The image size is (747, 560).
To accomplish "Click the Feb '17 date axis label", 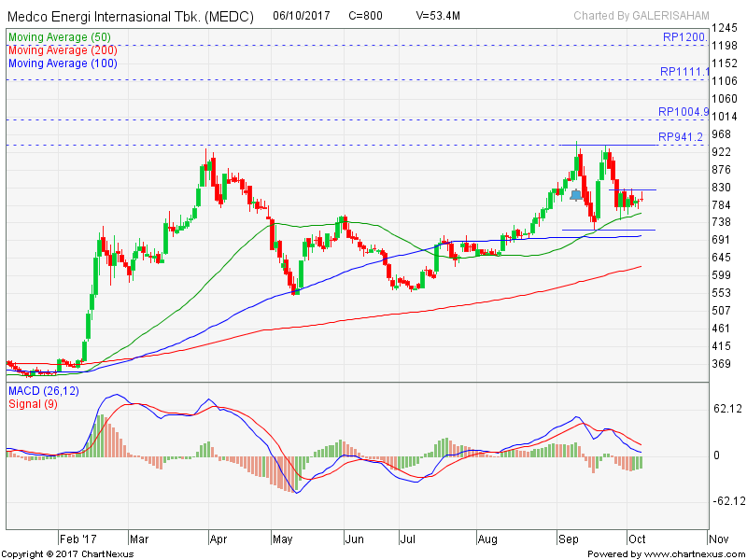I will coord(77,539).
